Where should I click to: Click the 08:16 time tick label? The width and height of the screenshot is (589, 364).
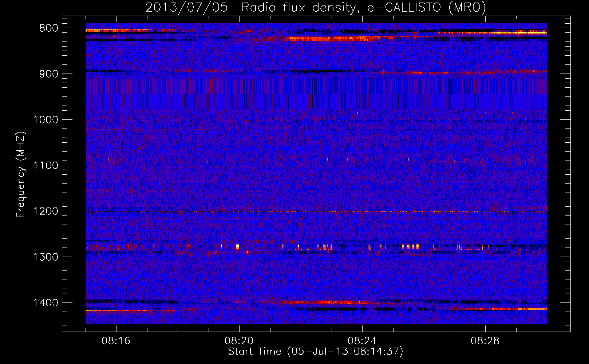click(x=116, y=341)
